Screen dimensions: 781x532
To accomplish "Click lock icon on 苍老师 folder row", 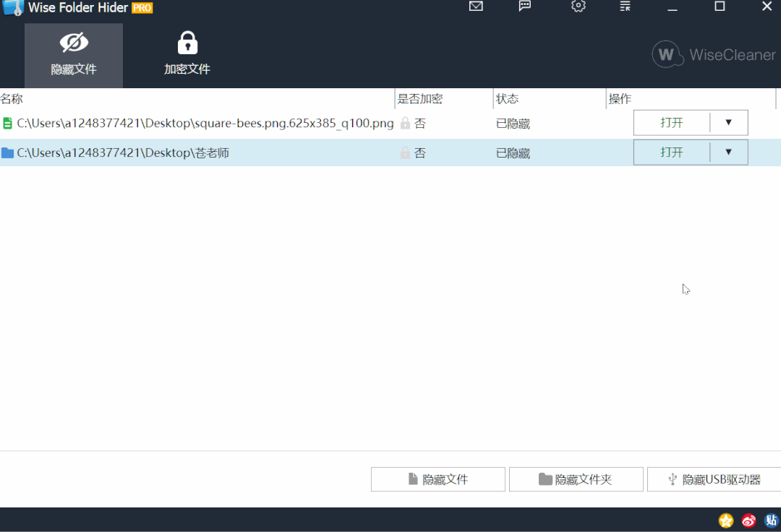I will point(405,153).
